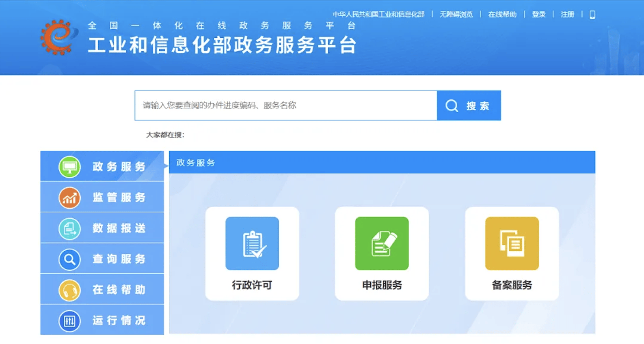Click 登录 to sign in
This screenshot has width=644, height=344.
539,15
